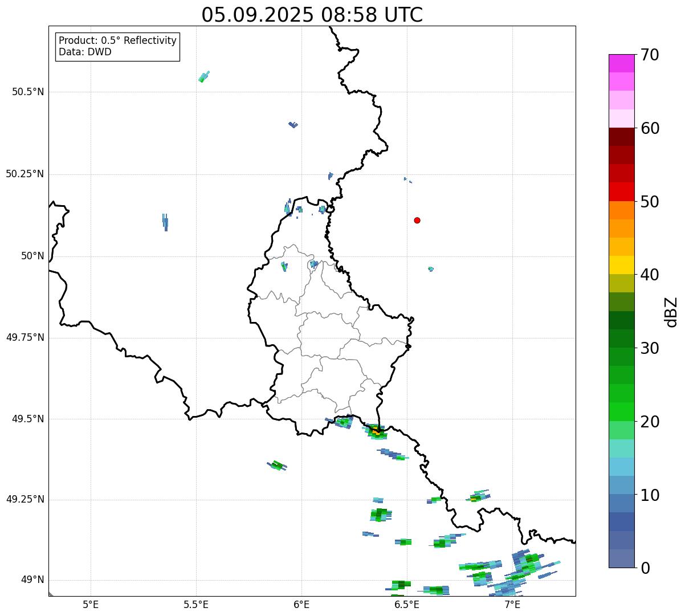Pick the orange colorbar swatch just below 50

pos(621,210)
